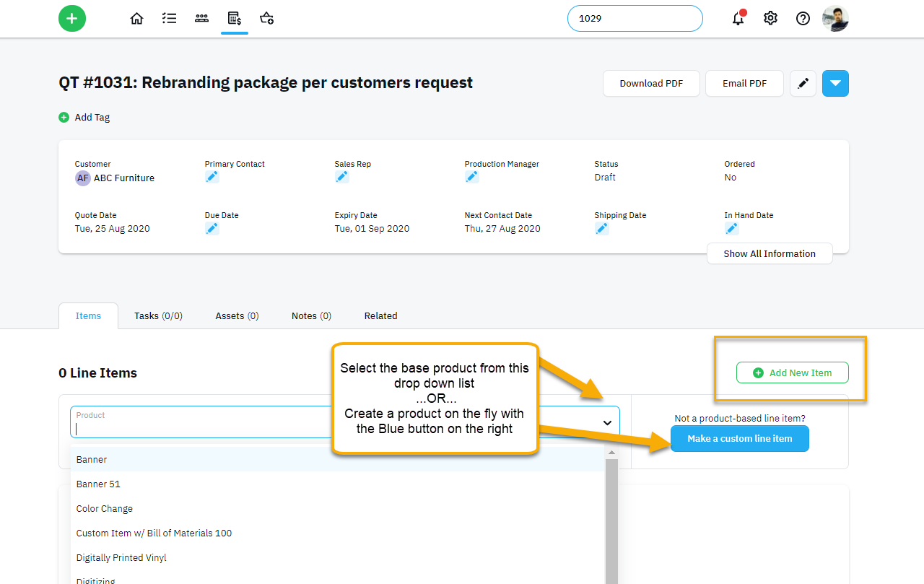Screen dimensions: 924x584
Task: Click Make a custom line item
Action: point(739,438)
